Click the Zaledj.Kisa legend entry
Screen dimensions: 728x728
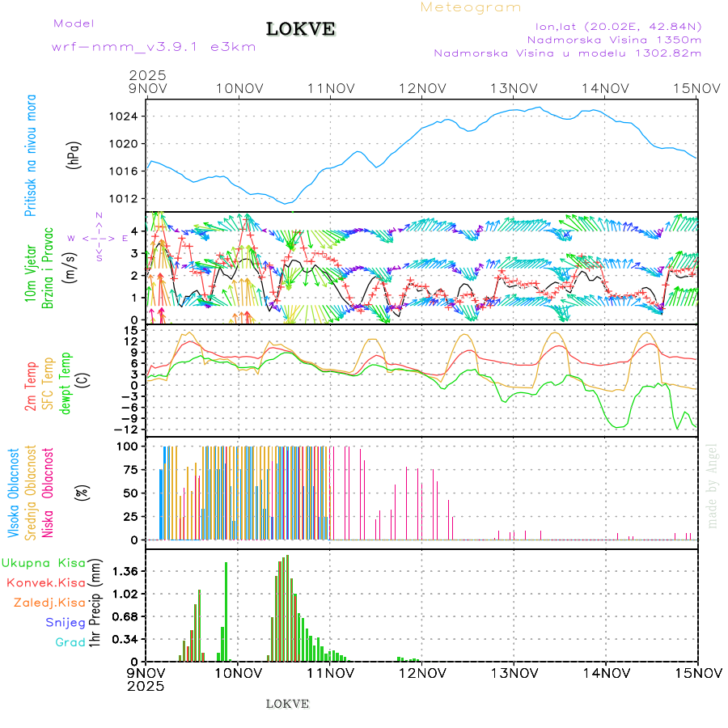49,602
